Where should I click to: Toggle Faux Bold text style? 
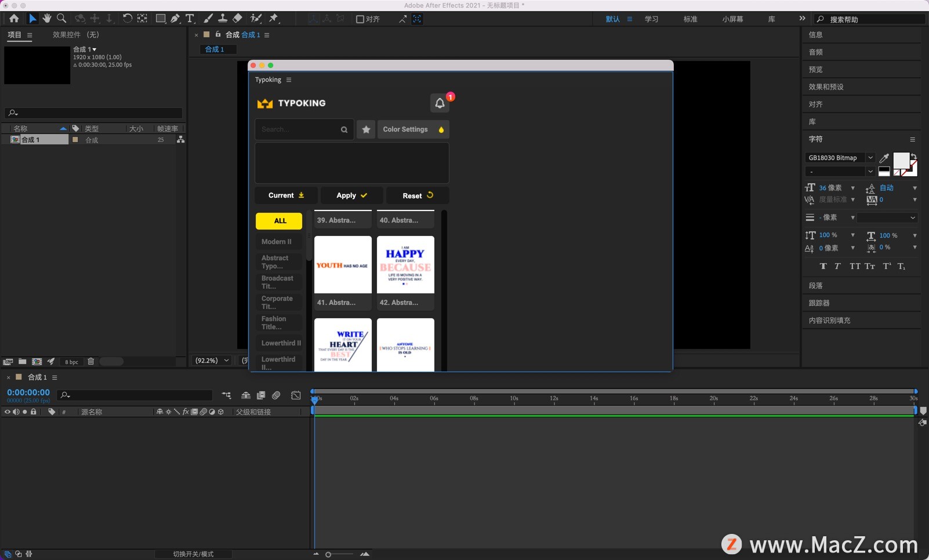pyautogui.click(x=823, y=266)
